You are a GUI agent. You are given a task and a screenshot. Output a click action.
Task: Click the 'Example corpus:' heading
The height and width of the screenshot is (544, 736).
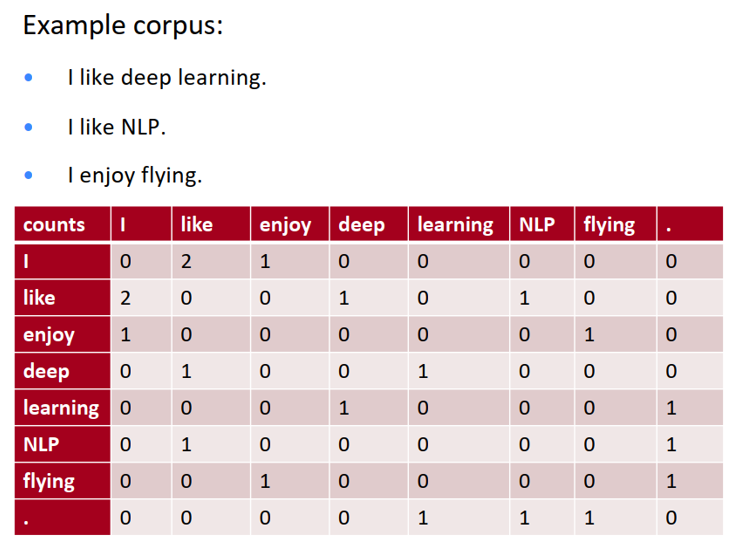[x=123, y=25]
